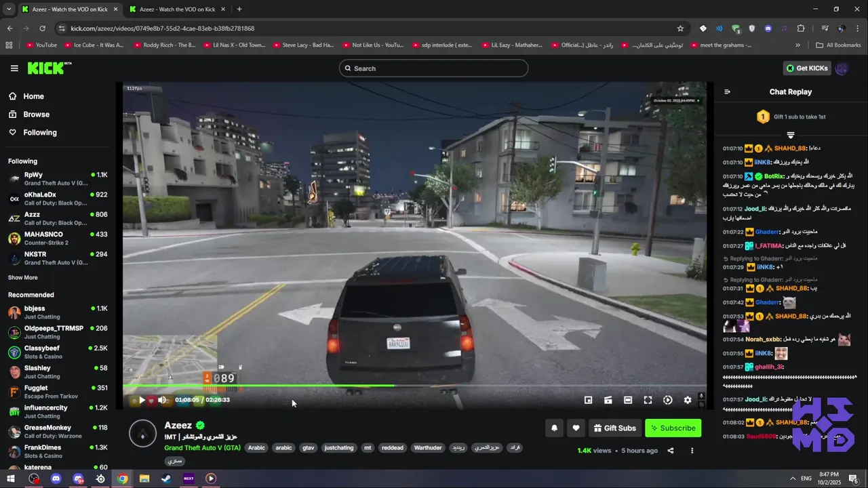Open Discord from the taskbar
Viewport: 868px width, 488px height.
coord(56,479)
